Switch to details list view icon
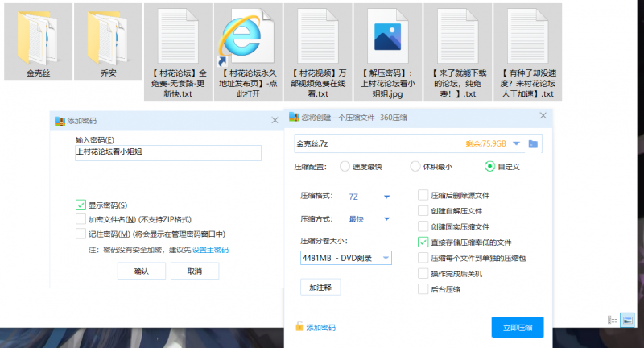The width and height of the screenshot is (644, 348). (613, 320)
